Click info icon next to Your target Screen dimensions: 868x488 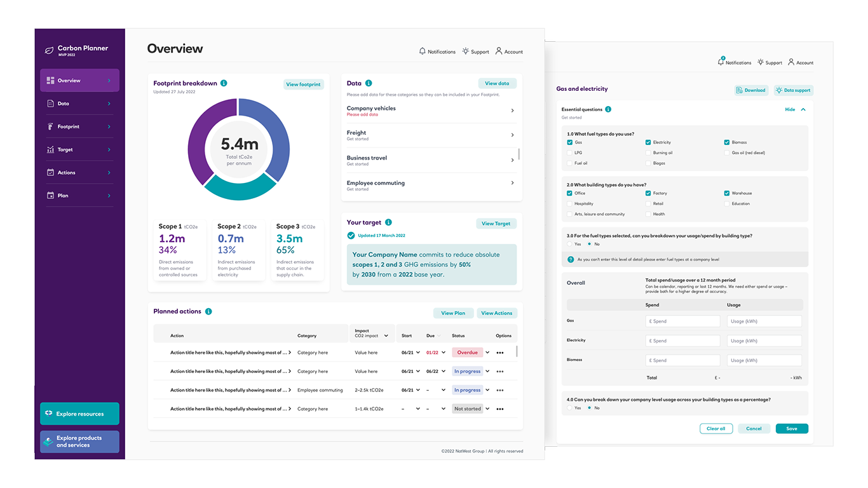pyautogui.click(x=388, y=222)
